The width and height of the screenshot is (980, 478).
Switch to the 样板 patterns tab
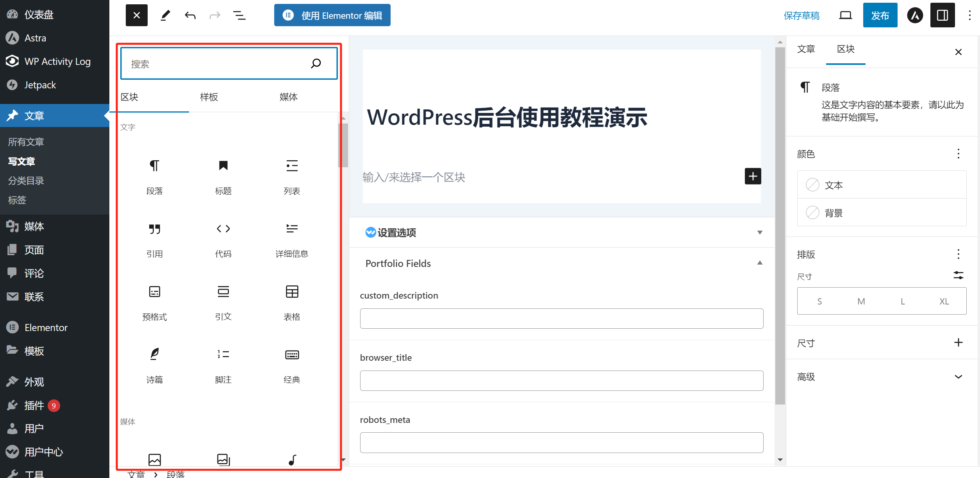(x=209, y=97)
